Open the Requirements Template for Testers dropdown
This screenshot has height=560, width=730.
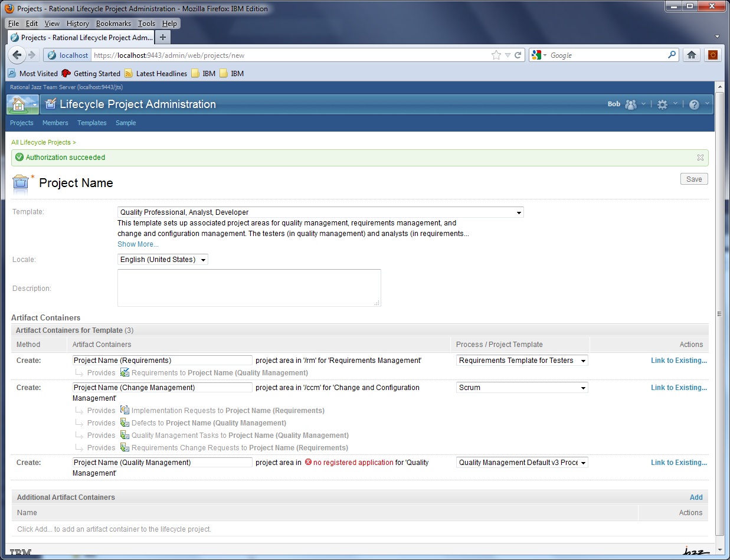click(522, 361)
